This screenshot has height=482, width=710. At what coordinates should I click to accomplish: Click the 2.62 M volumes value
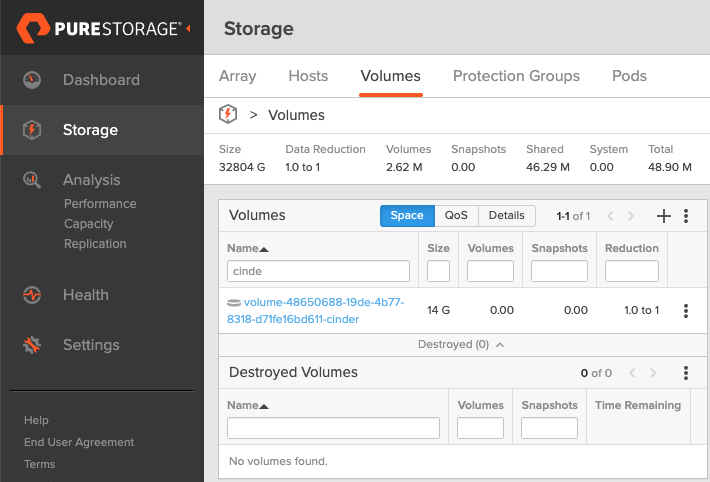(x=404, y=167)
